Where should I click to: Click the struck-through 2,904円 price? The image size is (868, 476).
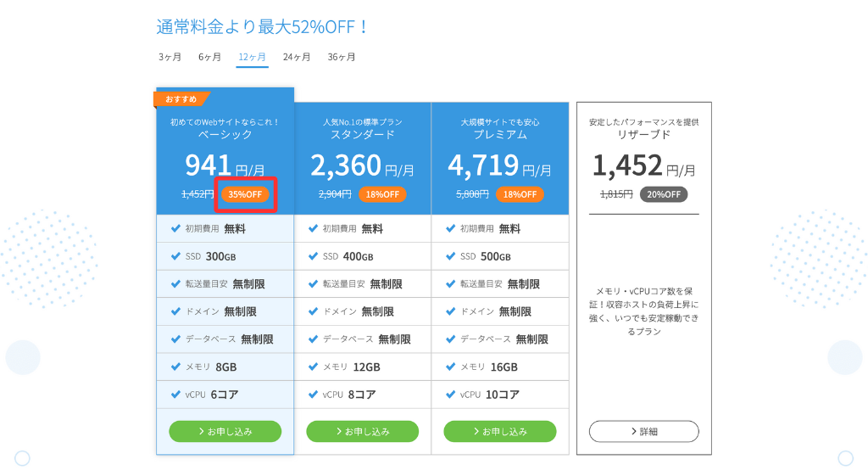point(335,194)
